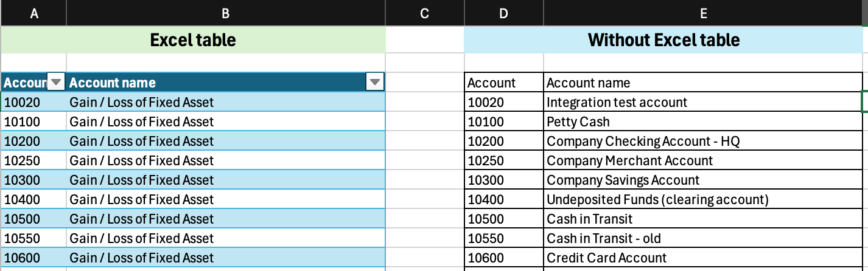Select column D header
The height and width of the screenshot is (271, 868).
(503, 13)
